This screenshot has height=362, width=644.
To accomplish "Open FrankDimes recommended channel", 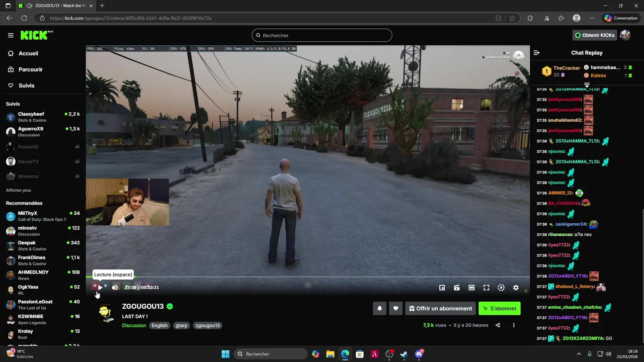I will pos(43,260).
